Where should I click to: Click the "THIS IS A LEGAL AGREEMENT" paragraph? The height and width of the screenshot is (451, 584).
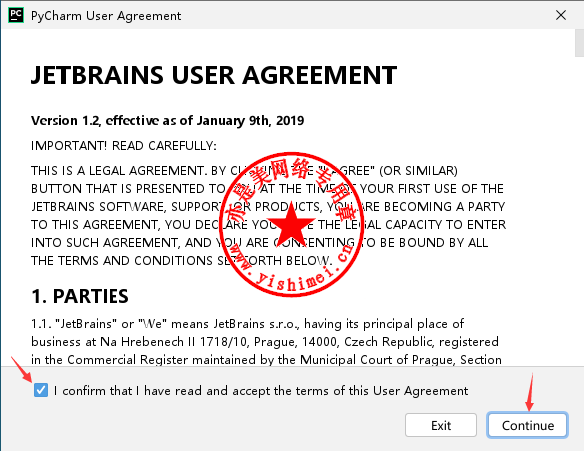[269, 216]
